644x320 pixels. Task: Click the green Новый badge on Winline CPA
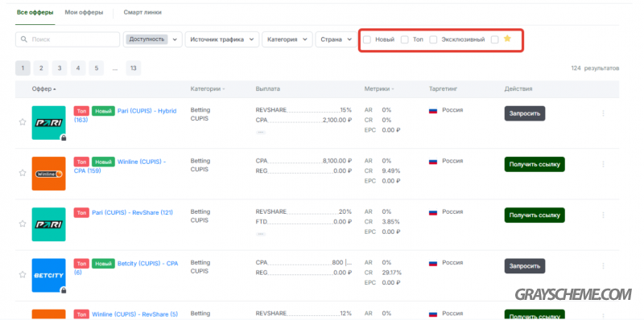pos(103,162)
